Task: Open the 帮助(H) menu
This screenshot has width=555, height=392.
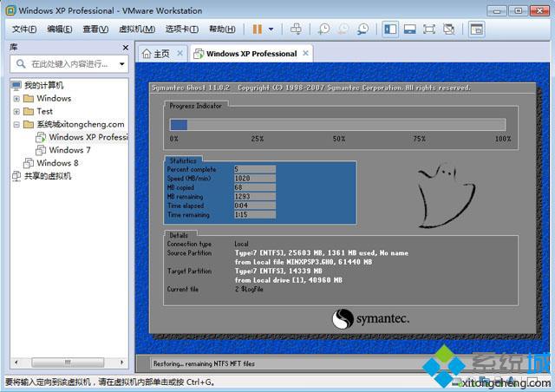Action: (x=222, y=29)
